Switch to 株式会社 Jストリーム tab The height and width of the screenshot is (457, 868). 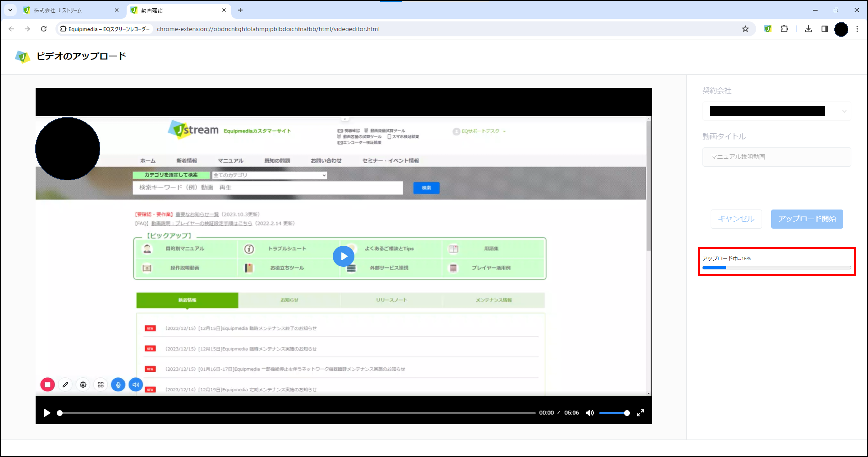pos(71,10)
